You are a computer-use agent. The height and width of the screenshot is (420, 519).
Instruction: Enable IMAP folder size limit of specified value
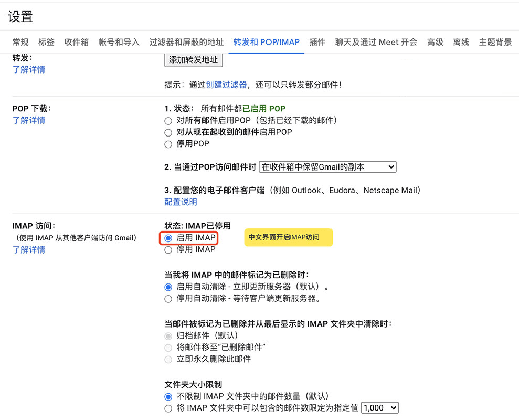(x=168, y=408)
